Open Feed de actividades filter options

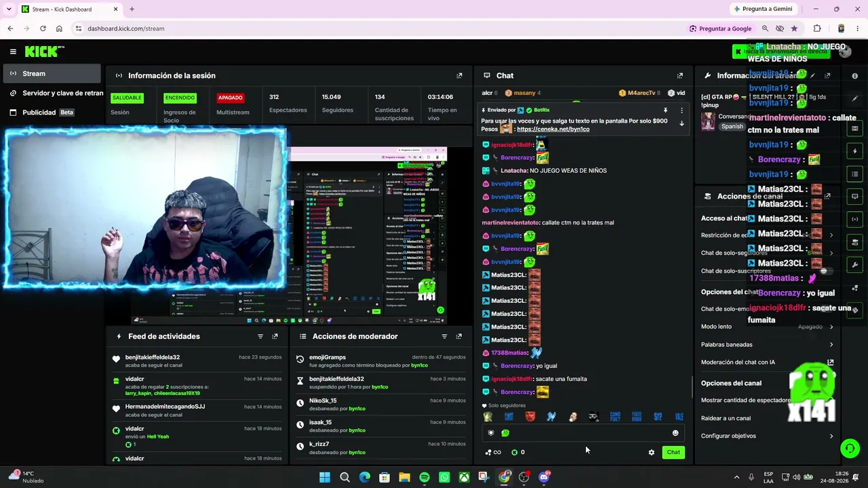click(x=260, y=336)
